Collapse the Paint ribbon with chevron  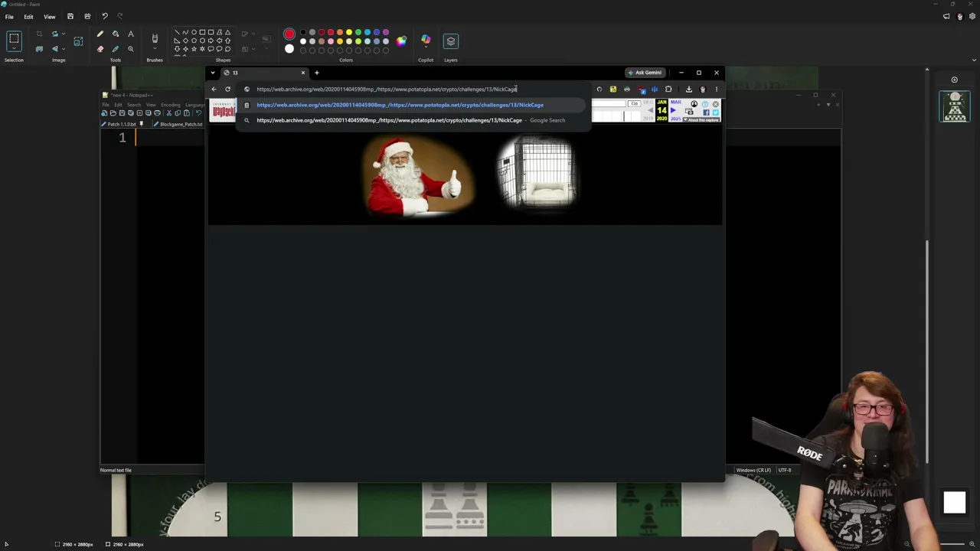[x=974, y=60]
